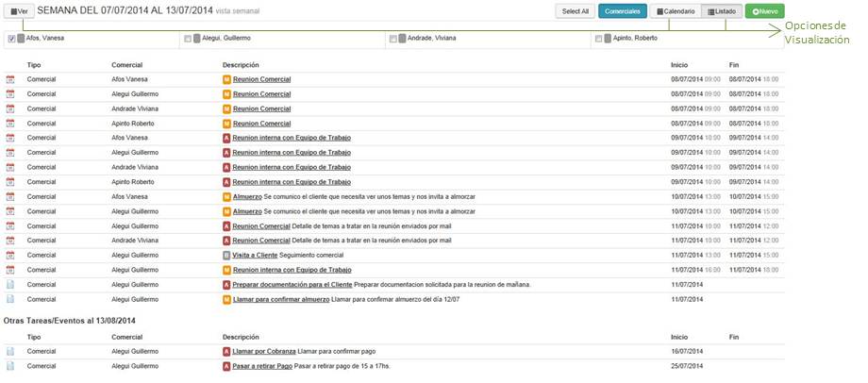Open the Pasar a retirar Pago link
This screenshot has height=383, width=868.
point(262,365)
